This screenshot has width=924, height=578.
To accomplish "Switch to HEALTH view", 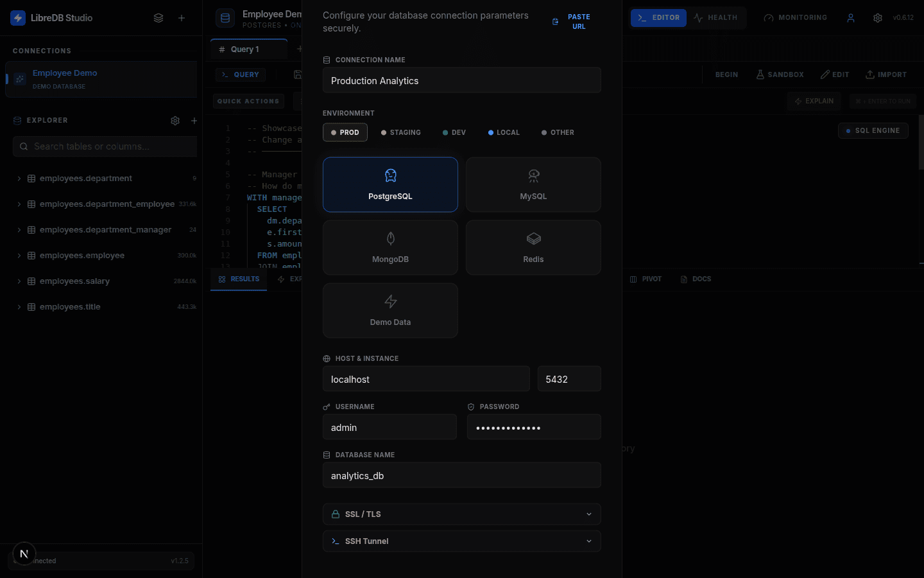I will point(715,18).
